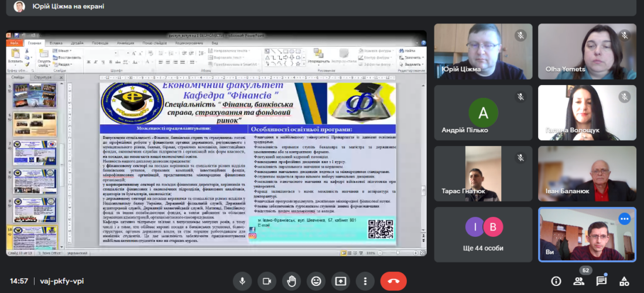Click the present screen icon
644x293 pixels.
click(340, 281)
